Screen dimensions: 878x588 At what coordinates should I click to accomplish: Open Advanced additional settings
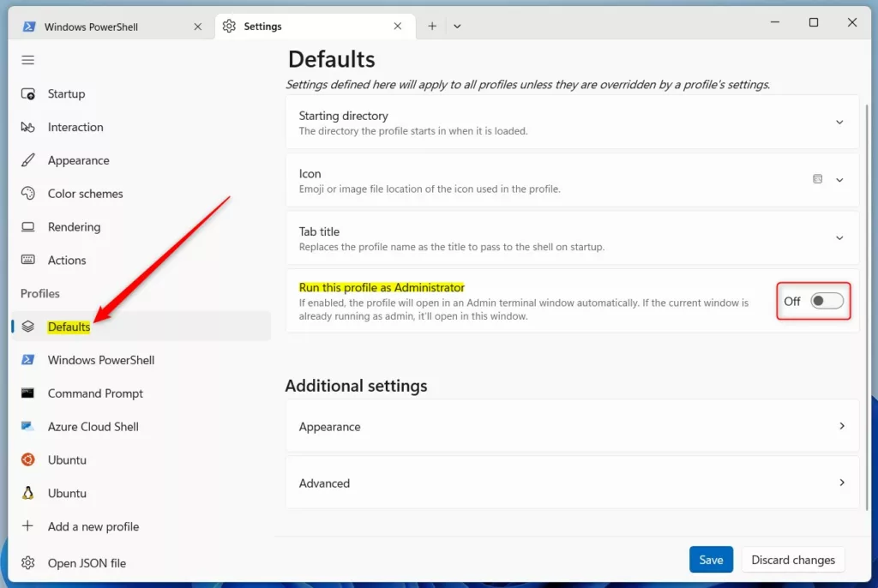pos(572,483)
